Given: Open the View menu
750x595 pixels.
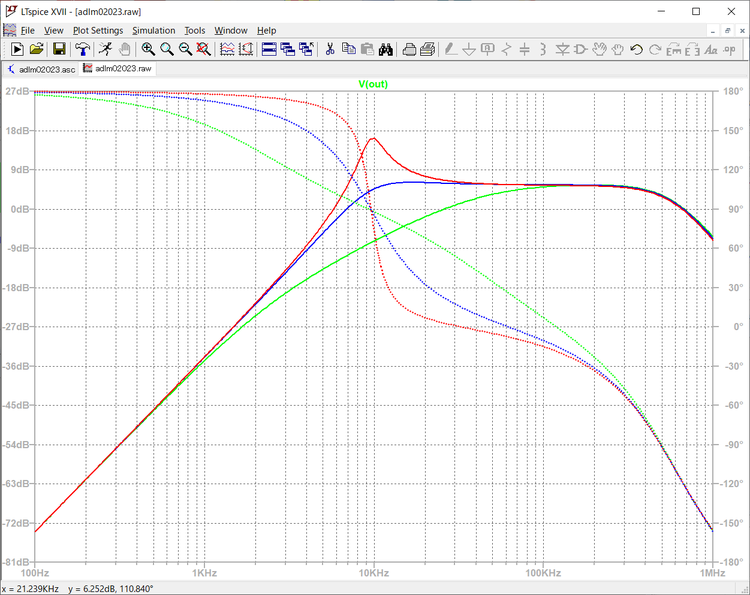Looking at the screenshot, I should click(53, 30).
